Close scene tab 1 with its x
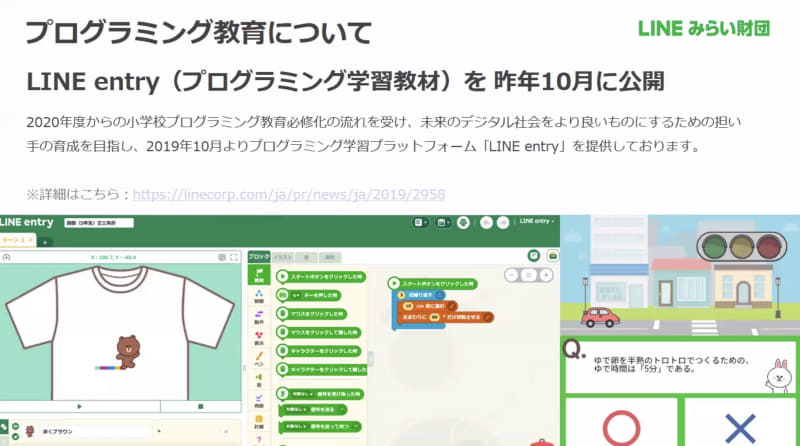This screenshot has width=800, height=446. (30, 240)
